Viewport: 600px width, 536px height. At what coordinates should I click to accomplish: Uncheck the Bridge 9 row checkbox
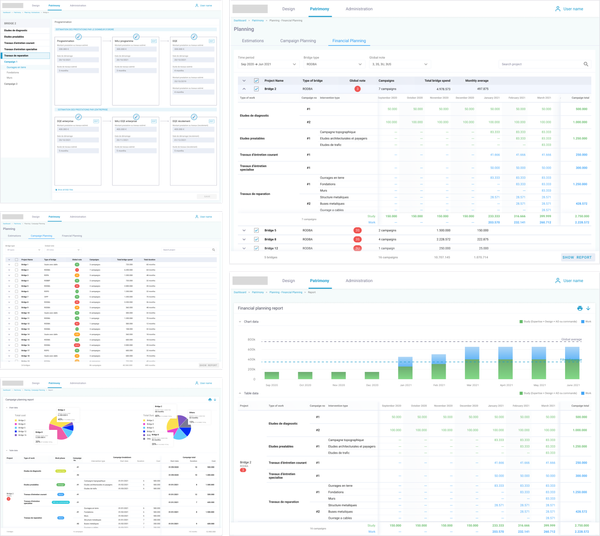click(x=256, y=238)
